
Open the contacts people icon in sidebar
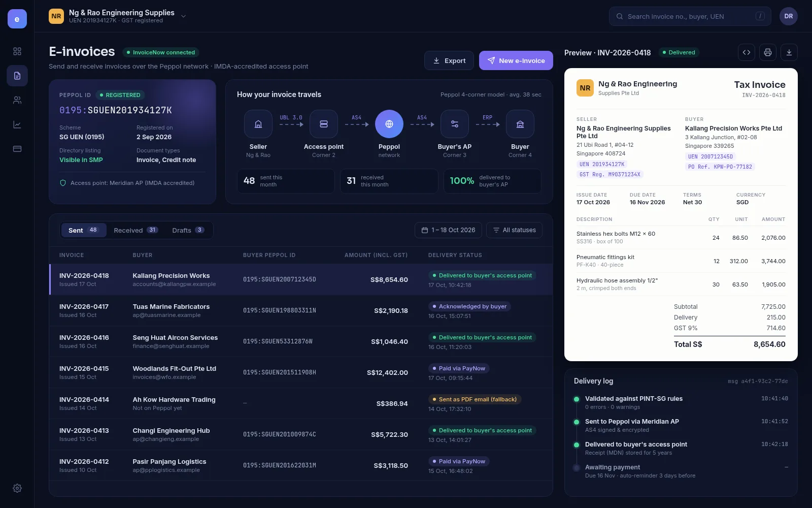(x=17, y=100)
